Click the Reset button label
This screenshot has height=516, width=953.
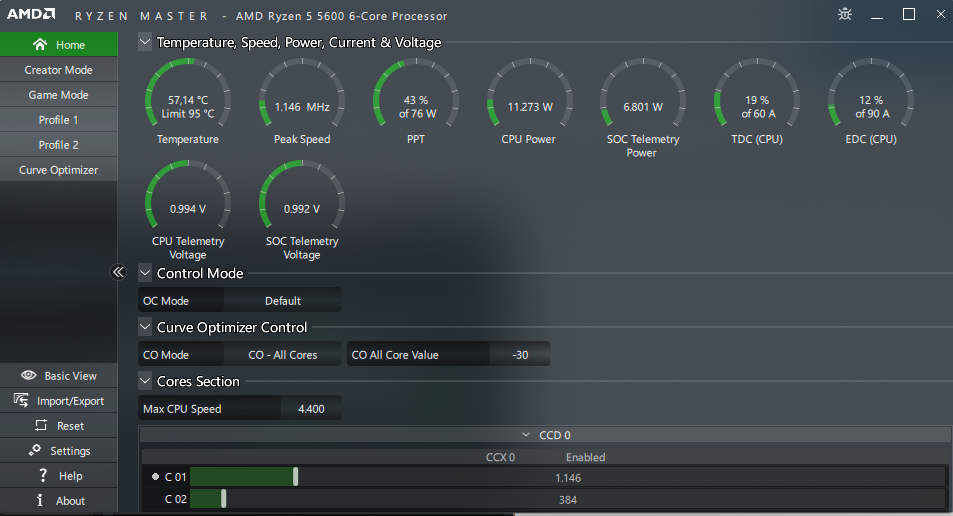tap(71, 426)
